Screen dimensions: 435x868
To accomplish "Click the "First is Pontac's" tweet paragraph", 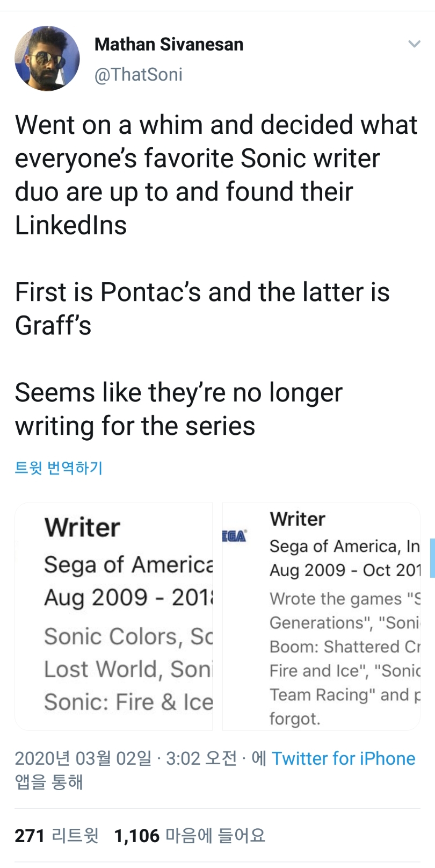I will 202,309.
